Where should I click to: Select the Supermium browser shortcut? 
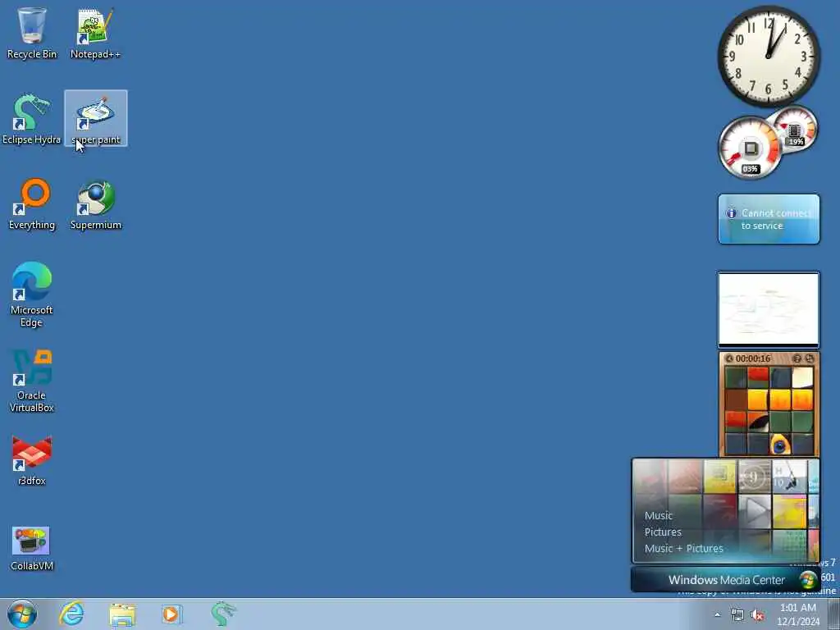pyautogui.click(x=96, y=204)
